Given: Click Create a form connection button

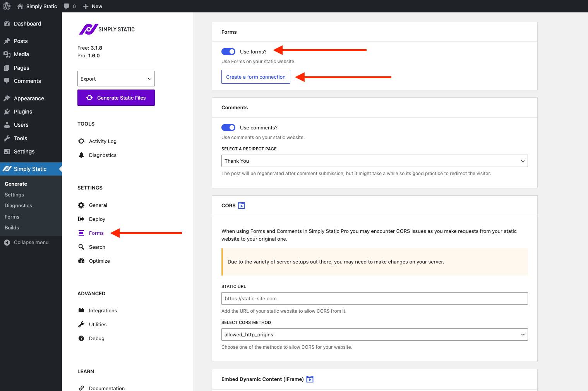Looking at the screenshot, I should pyautogui.click(x=255, y=77).
